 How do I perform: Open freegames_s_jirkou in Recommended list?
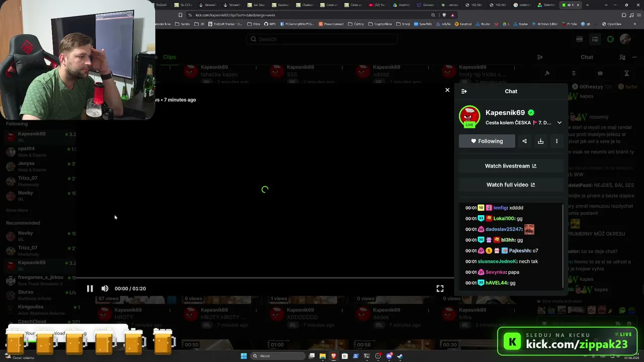pos(40,280)
